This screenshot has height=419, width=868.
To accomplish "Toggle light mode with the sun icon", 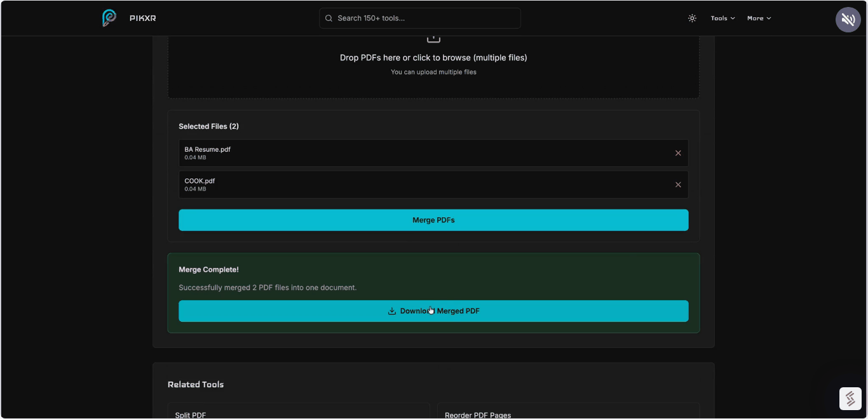I will tap(692, 18).
